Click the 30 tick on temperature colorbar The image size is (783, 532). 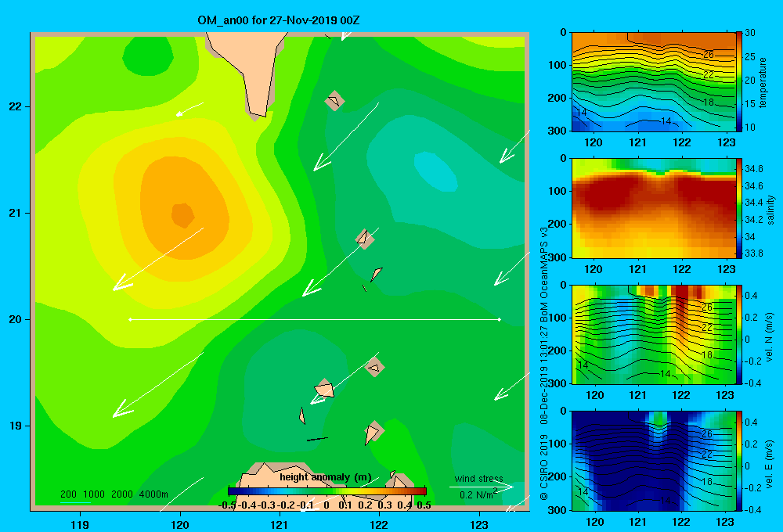750,34
